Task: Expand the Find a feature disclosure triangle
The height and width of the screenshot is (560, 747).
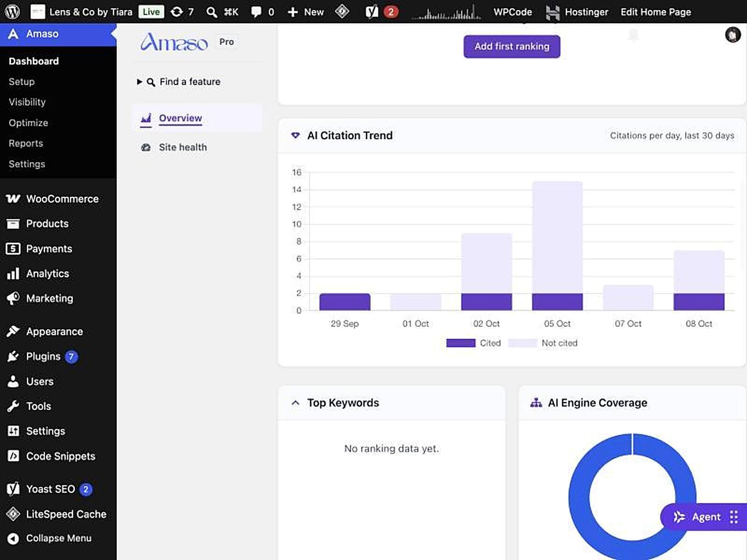Action: tap(139, 82)
